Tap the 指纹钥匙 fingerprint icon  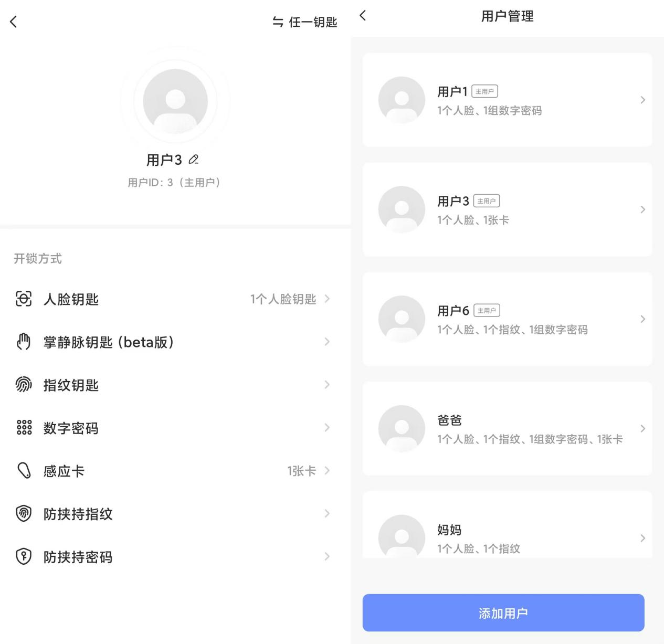click(24, 385)
